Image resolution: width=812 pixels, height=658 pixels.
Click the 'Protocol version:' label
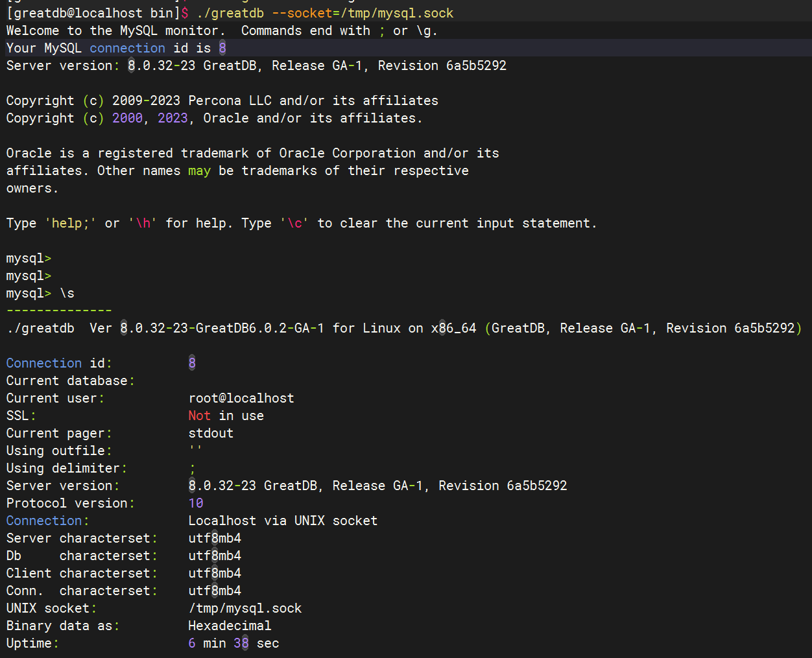(71, 503)
